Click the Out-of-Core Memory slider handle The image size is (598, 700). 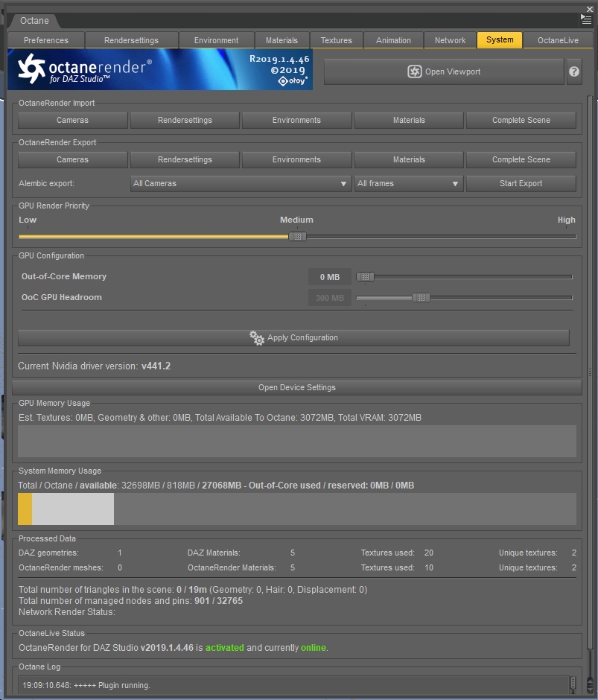tap(366, 277)
